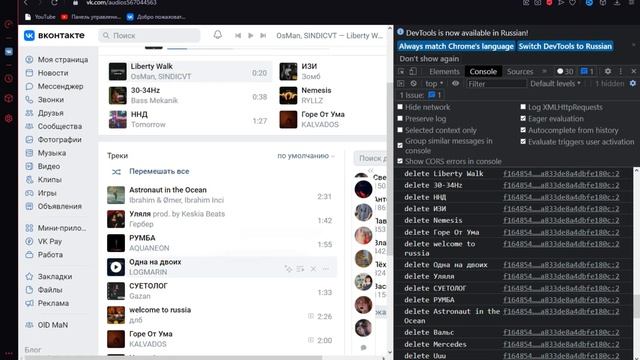Open more options for Одна на двоих

click(326, 269)
